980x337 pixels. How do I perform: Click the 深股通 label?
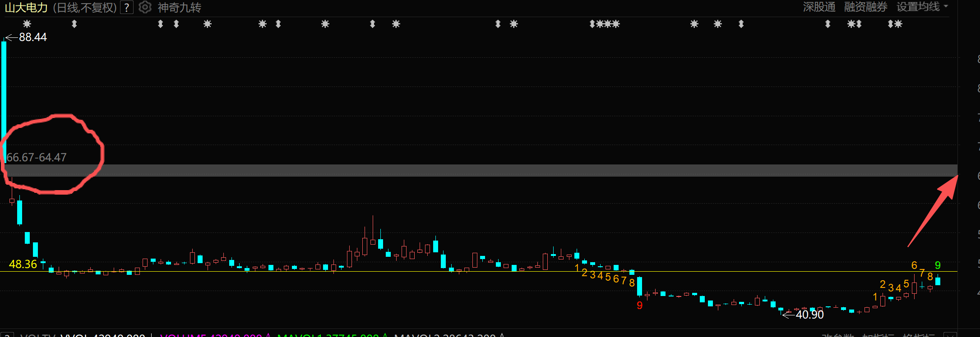819,7
